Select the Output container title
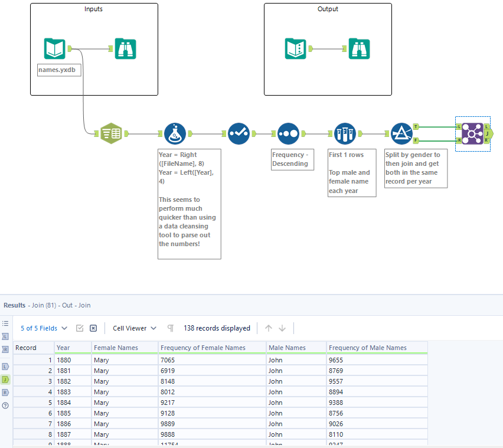Image resolution: width=503 pixels, height=448 pixels. (x=328, y=9)
